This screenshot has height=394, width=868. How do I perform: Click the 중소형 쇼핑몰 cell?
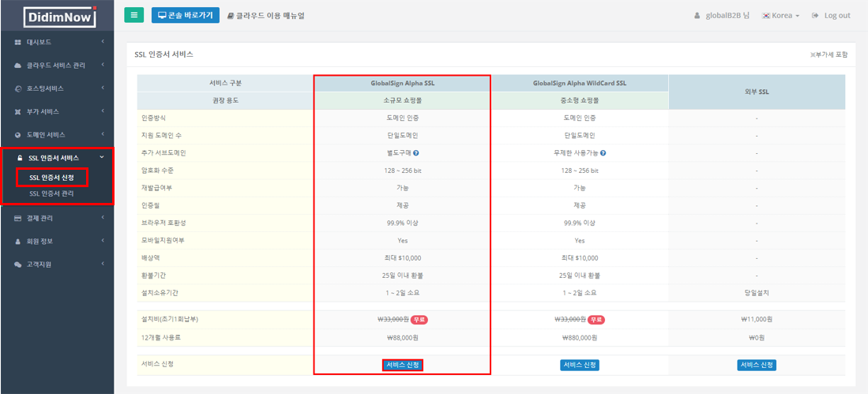(580, 101)
